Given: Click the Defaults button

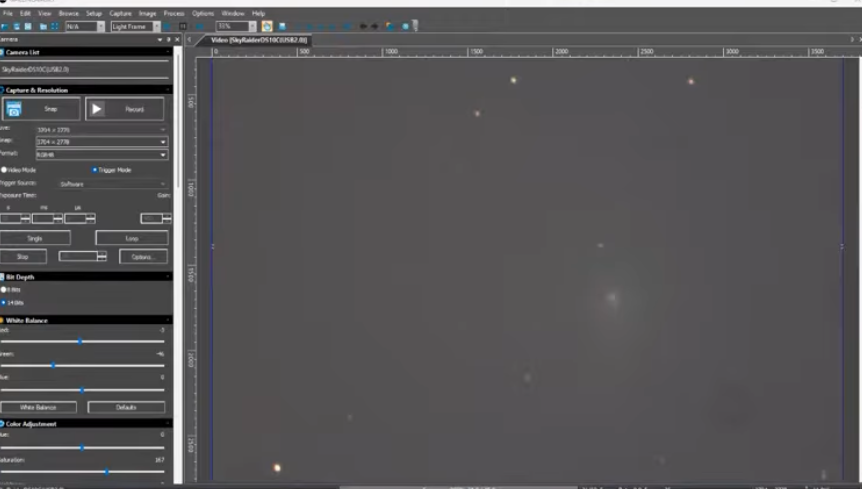Looking at the screenshot, I should click(x=126, y=407).
